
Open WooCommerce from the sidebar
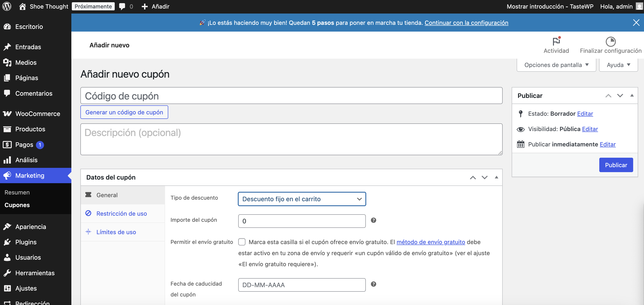tap(37, 114)
